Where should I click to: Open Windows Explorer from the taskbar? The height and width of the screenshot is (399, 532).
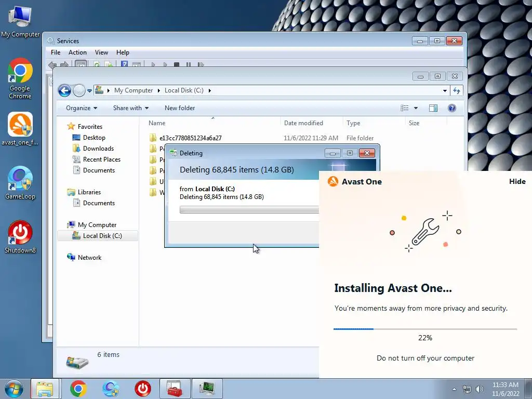[45, 389]
